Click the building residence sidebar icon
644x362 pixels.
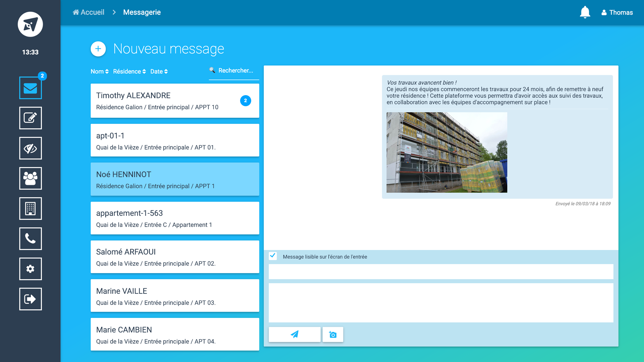(30, 208)
